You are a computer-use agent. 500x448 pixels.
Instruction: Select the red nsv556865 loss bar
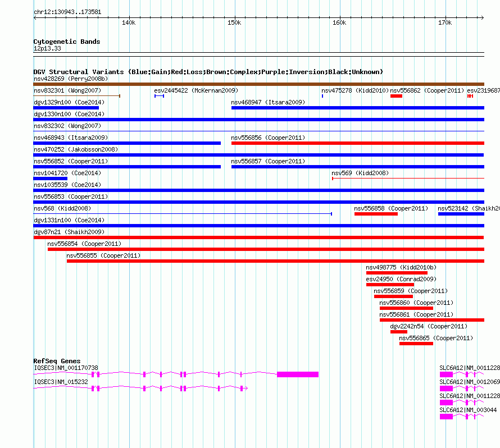416,344
